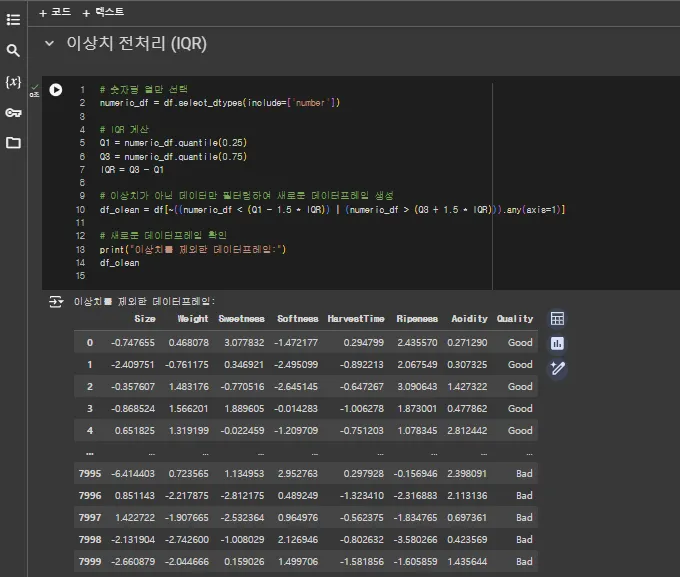Click the HarvestTime column header
The height and width of the screenshot is (577, 680).
pos(356,319)
